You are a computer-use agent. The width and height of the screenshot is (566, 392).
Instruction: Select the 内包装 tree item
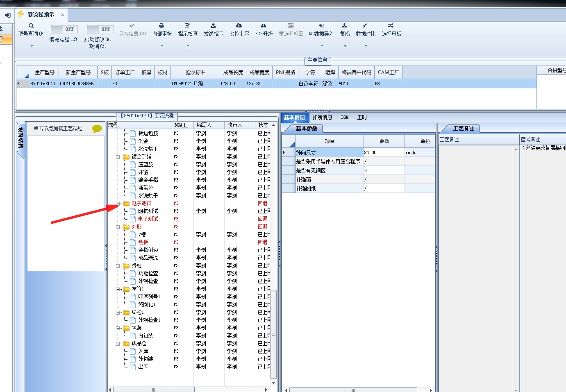[145, 336]
